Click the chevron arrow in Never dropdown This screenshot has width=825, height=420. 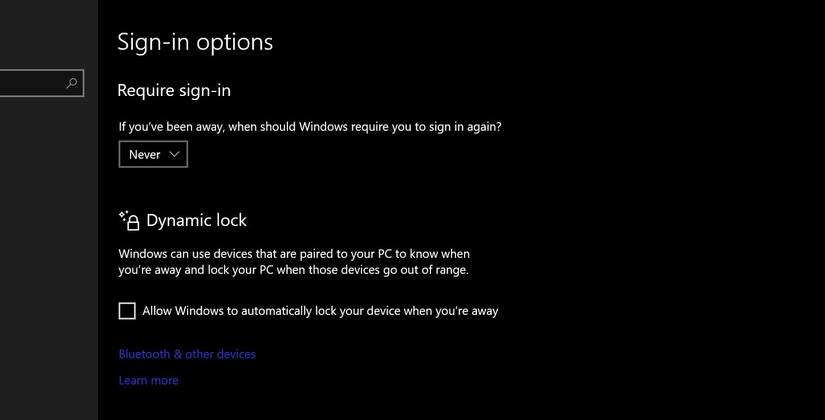[x=175, y=154]
